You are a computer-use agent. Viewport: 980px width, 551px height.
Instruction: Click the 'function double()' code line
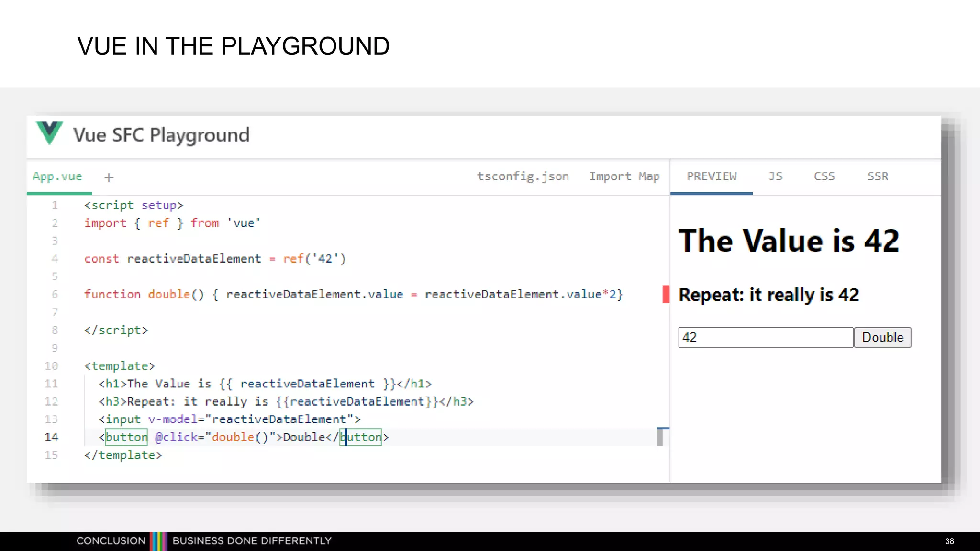click(x=354, y=295)
